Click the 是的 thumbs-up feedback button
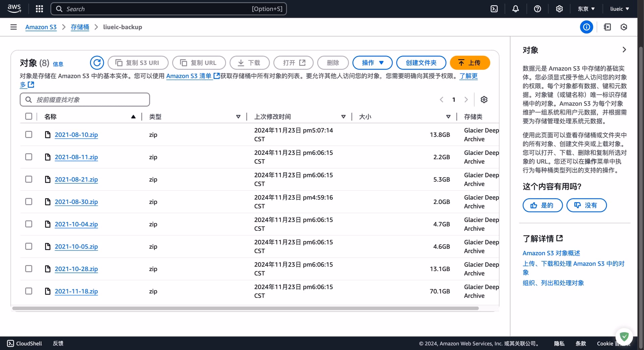The width and height of the screenshot is (644, 350). pyautogui.click(x=542, y=205)
